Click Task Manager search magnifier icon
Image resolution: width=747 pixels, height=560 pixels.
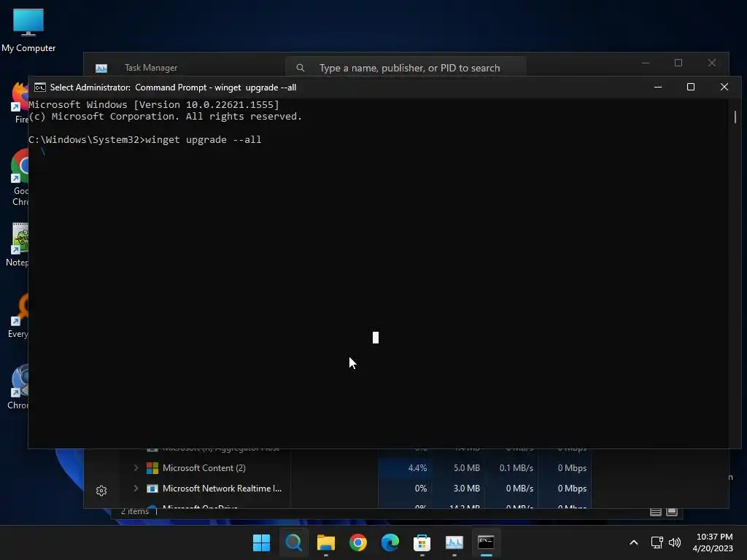pos(300,68)
